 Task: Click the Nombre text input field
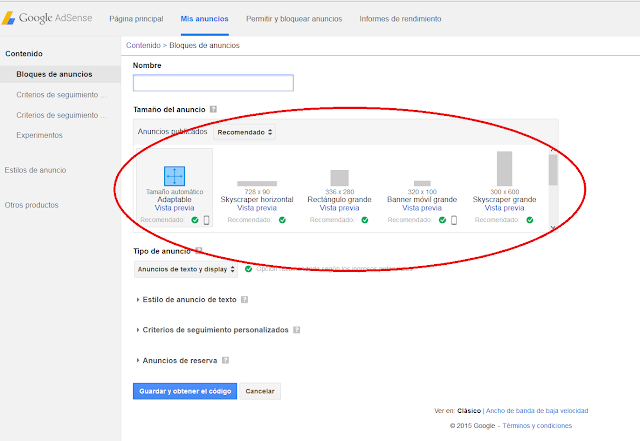pyautogui.click(x=213, y=83)
